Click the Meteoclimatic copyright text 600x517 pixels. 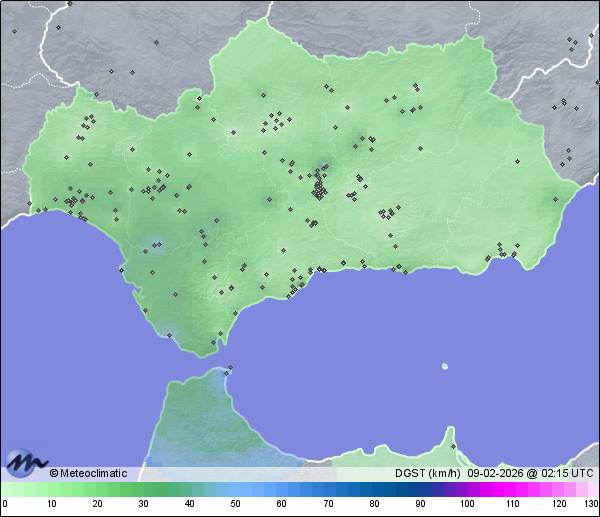[x=88, y=473]
